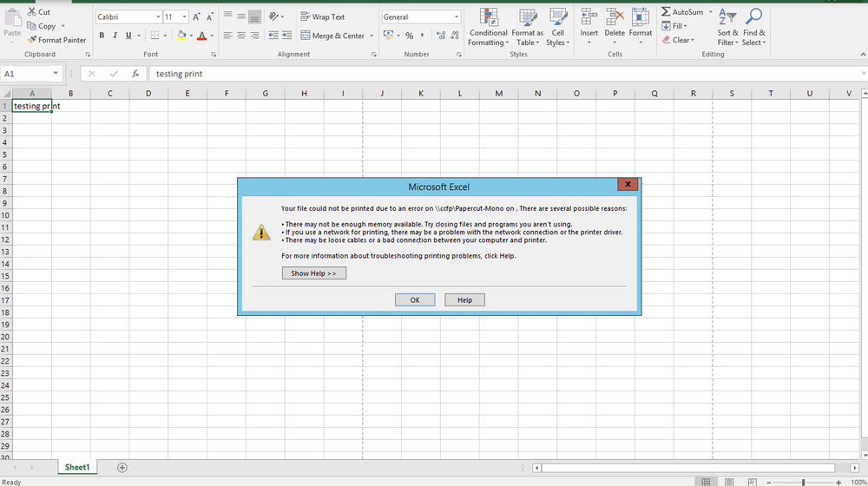The image size is (868, 486).
Task: Click the zoom slider handle
Action: pyautogui.click(x=803, y=483)
